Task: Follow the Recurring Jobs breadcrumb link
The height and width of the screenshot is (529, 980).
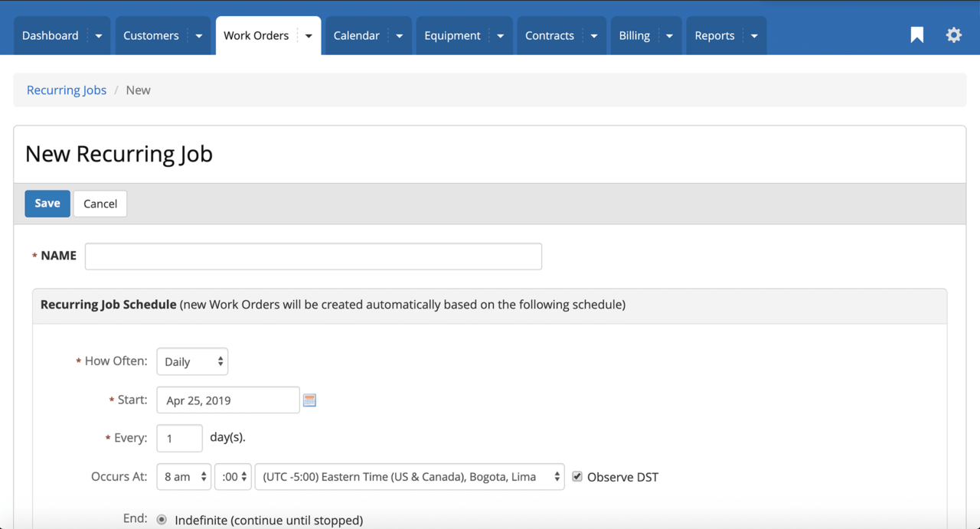Action: pos(67,90)
